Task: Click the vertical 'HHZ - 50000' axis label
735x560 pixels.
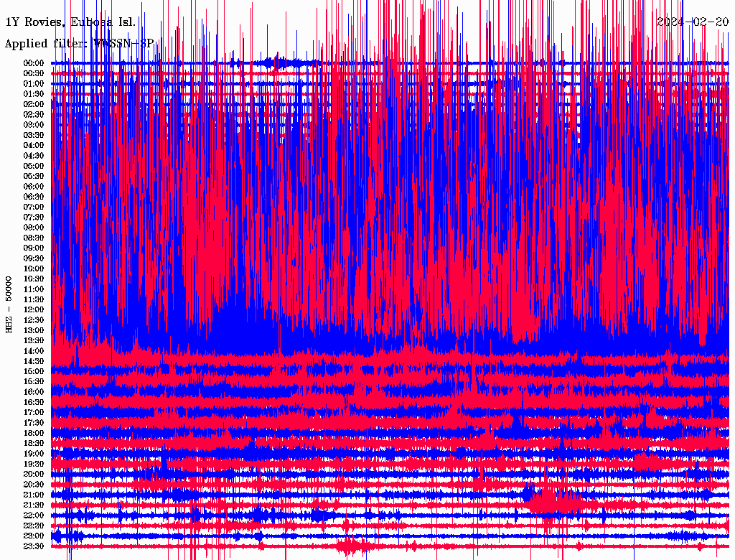Action: click(x=9, y=304)
